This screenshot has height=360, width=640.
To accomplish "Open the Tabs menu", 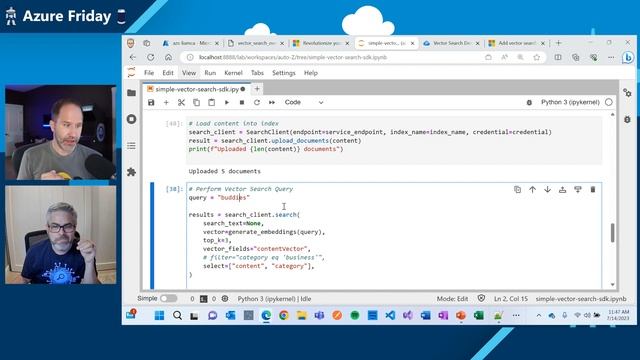I will click(257, 73).
